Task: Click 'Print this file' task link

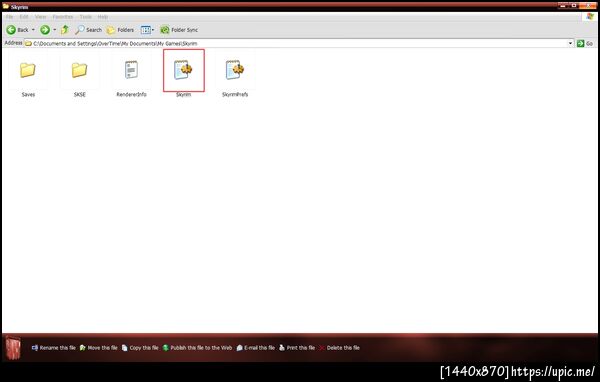Action: click(297, 348)
